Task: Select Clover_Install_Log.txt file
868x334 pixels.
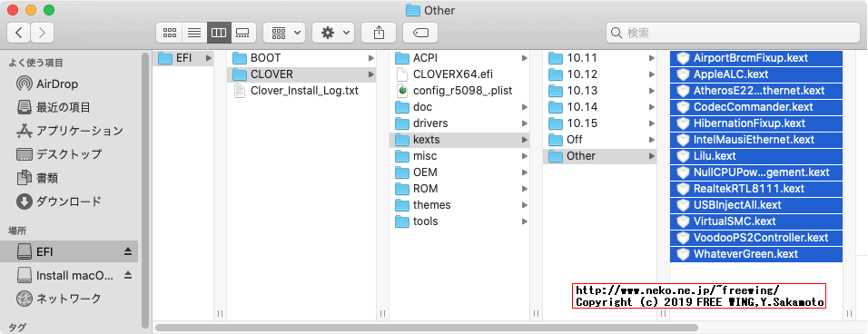Action: coord(301,90)
